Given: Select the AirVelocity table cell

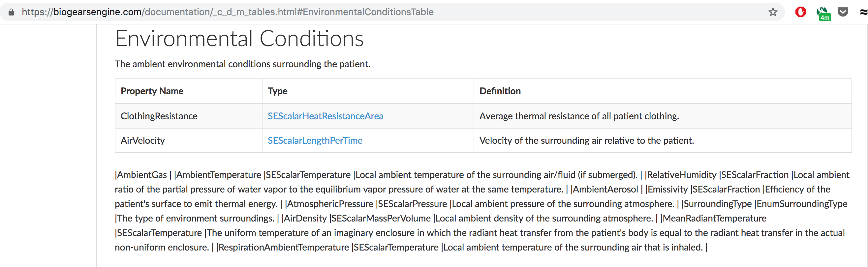Looking at the screenshot, I should (x=142, y=140).
